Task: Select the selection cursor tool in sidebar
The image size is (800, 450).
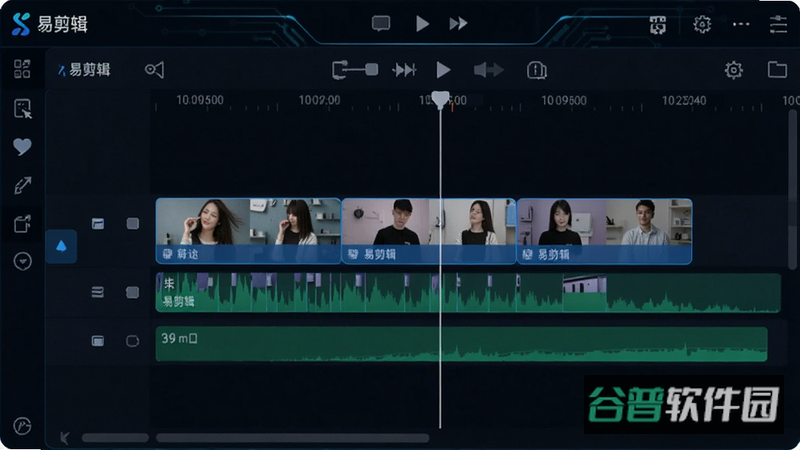Action: point(22,109)
